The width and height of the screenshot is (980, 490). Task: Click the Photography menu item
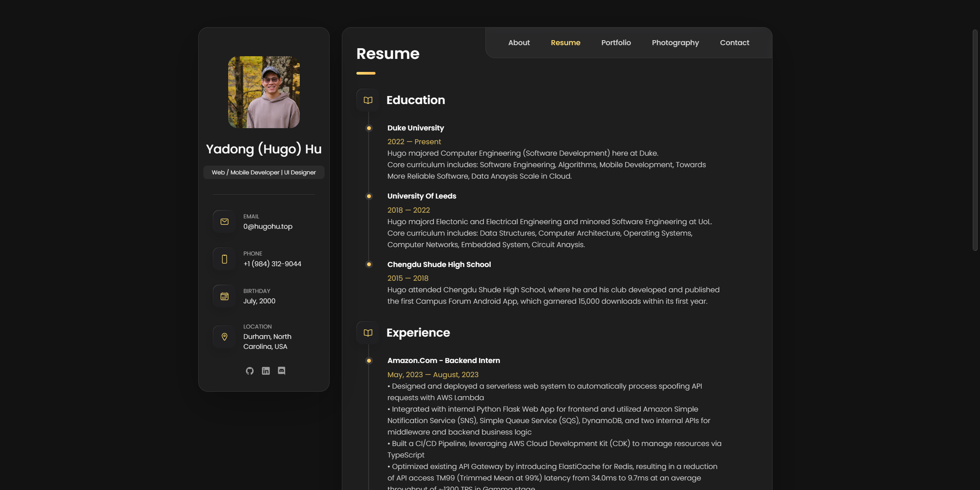pyautogui.click(x=675, y=42)
